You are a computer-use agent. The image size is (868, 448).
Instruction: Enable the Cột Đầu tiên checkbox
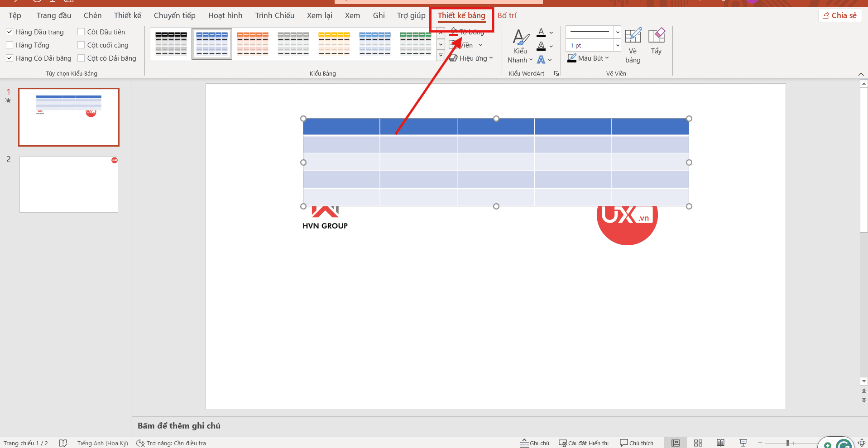81,32
